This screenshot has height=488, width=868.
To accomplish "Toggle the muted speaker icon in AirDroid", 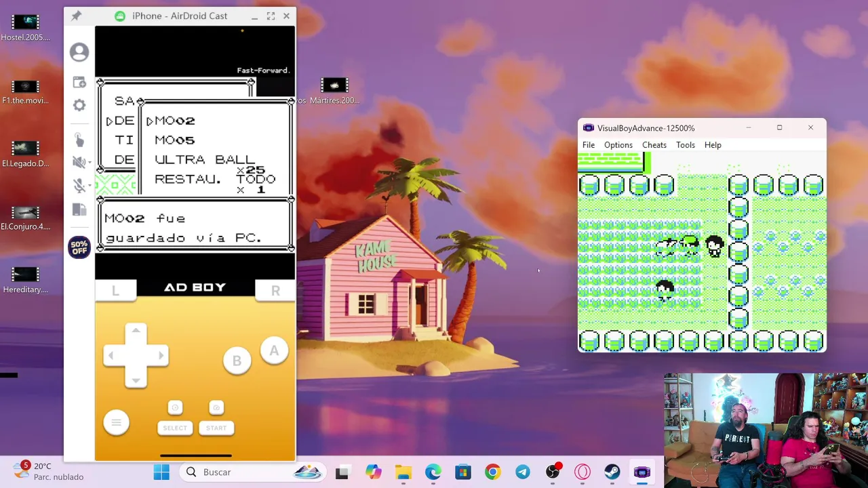I will point(78,162).
